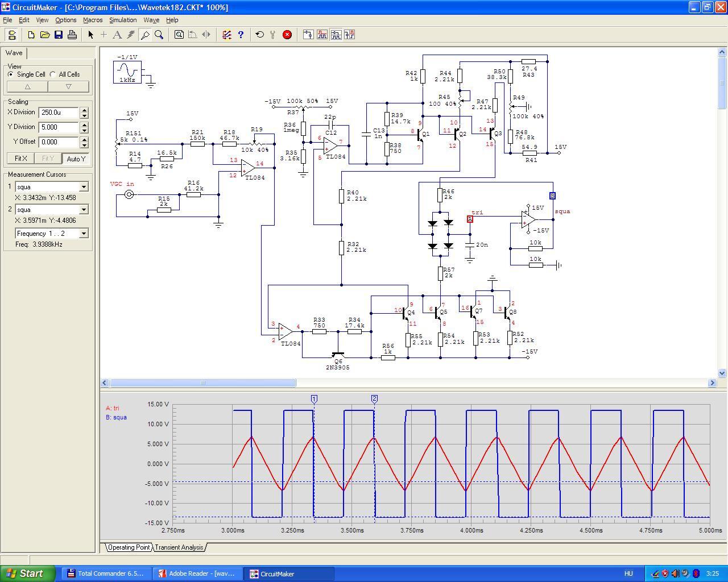Screen dimensions: 728x582
Task: Click the Adobe Reader taskbar button
Action: tap(197, 573)
